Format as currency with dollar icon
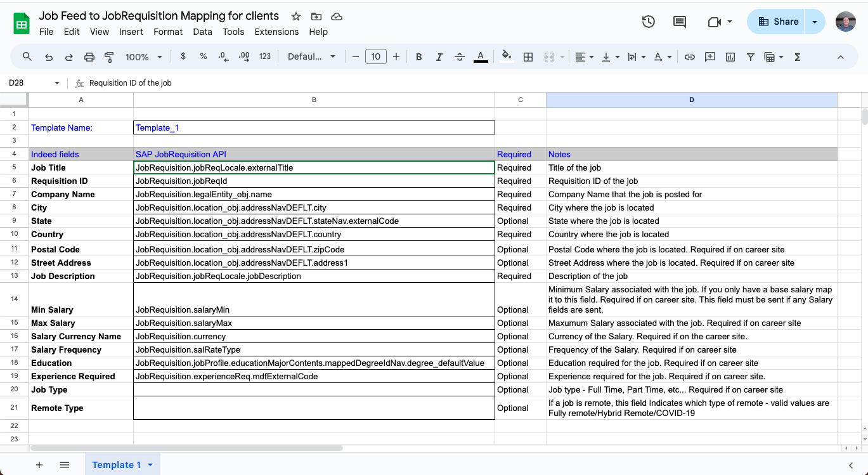This screenshot has height=475, width=868. [183, 56]
